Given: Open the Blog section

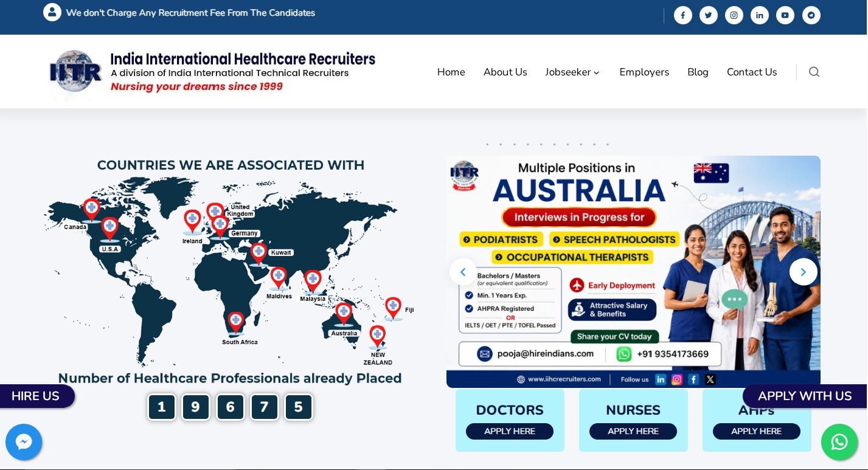Looking at the screenshot, I should [698, 72].
